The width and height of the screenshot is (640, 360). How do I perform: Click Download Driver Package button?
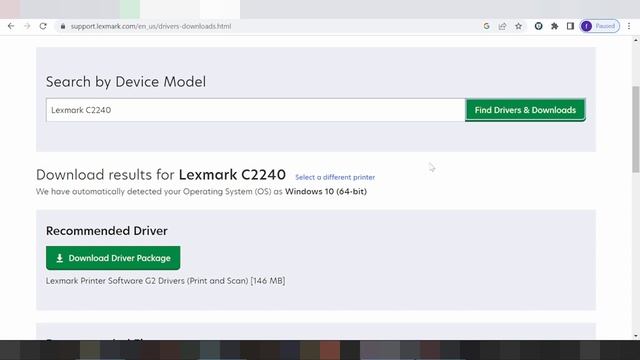point(113,258)
